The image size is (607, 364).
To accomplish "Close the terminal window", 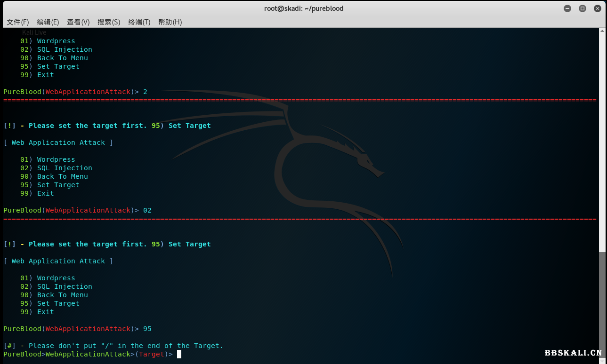I will tap(597, 8).
